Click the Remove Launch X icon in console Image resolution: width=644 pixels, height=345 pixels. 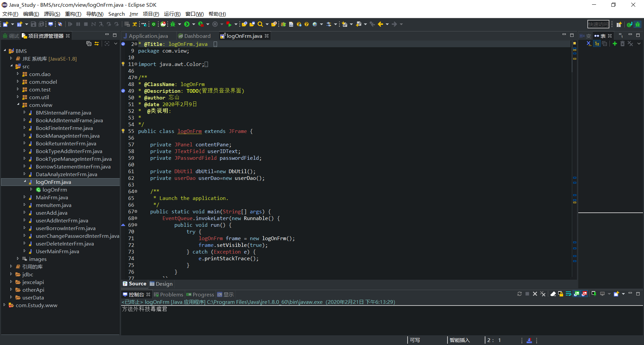(x=535, y=294)
